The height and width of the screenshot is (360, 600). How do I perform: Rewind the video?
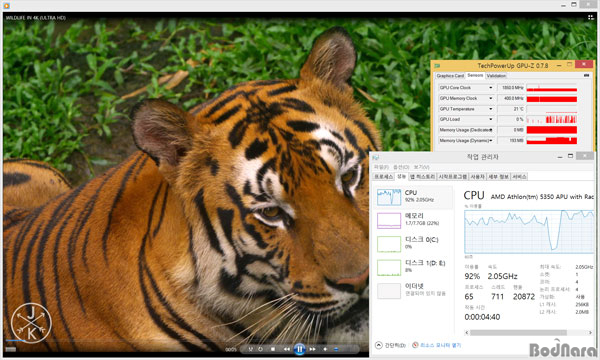[287, 349]
